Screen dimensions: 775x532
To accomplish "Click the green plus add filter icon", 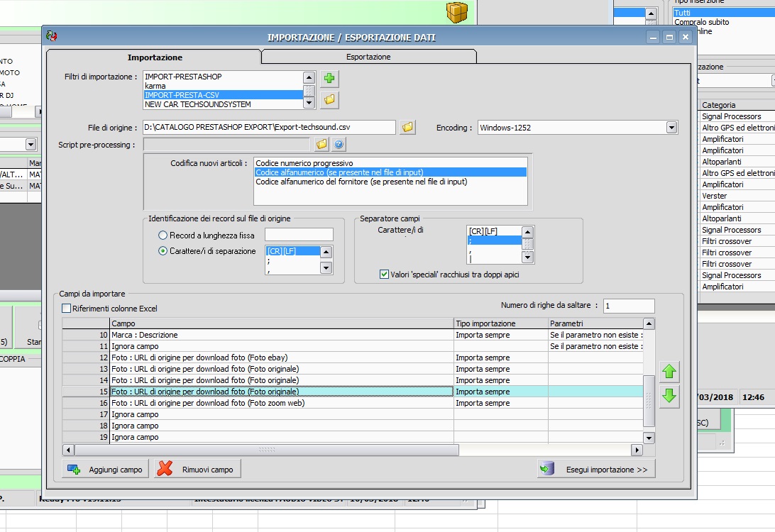I will pos(329,79).
